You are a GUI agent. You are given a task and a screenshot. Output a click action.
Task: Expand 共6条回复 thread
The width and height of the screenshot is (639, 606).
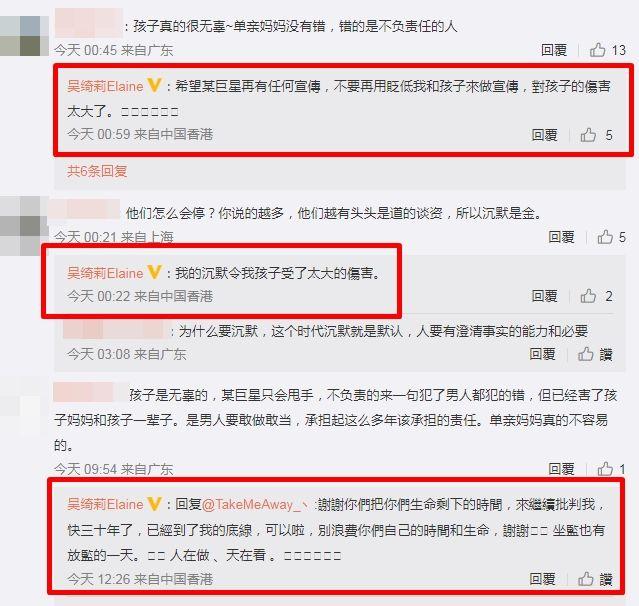coord(97,171)
